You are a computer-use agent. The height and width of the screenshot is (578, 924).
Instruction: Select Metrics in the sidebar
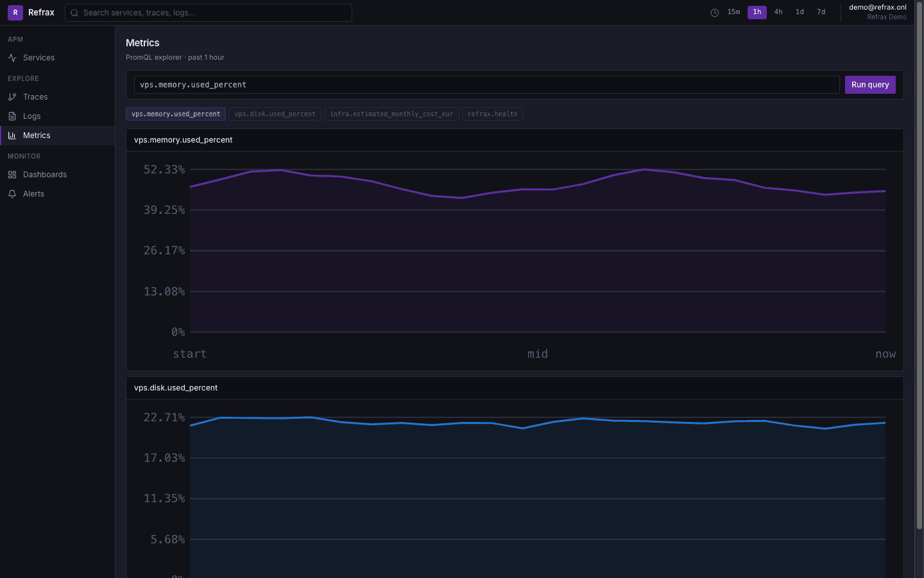tap(57, 136)
